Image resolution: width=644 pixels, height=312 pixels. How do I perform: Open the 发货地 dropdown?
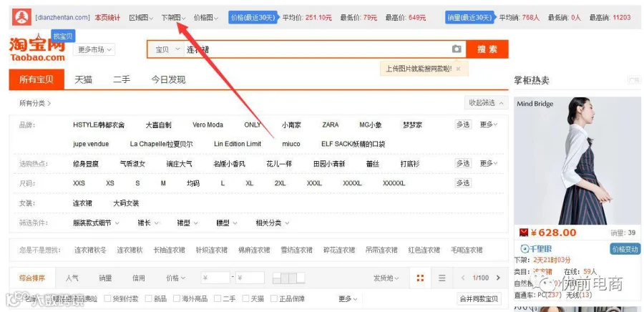[386, 278]
